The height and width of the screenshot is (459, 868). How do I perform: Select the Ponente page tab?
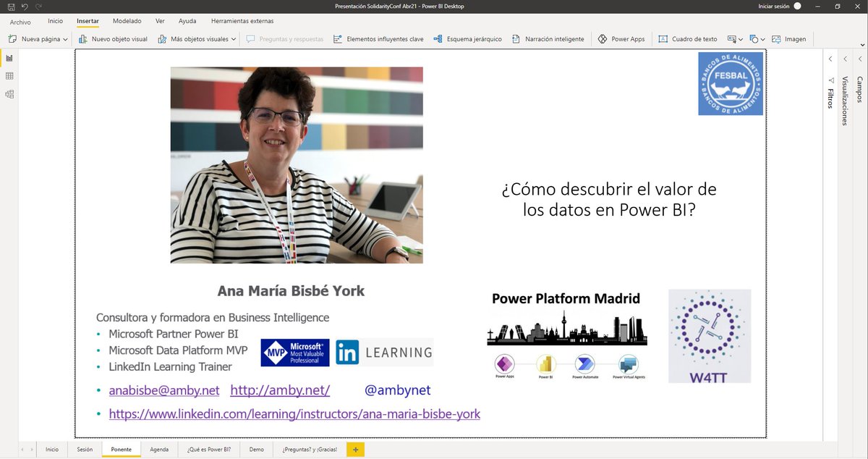[x=122, y=450]
